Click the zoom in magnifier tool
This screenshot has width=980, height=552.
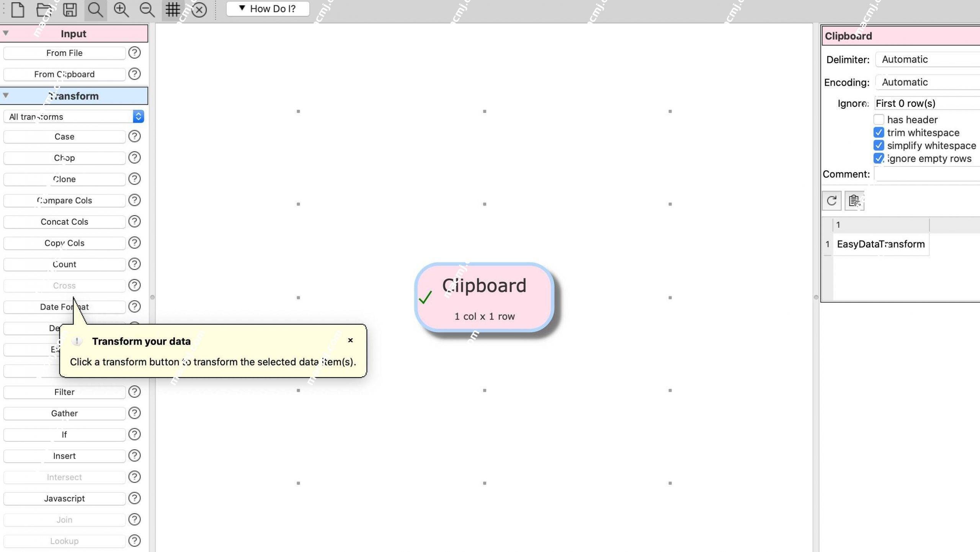coord(121,9)
